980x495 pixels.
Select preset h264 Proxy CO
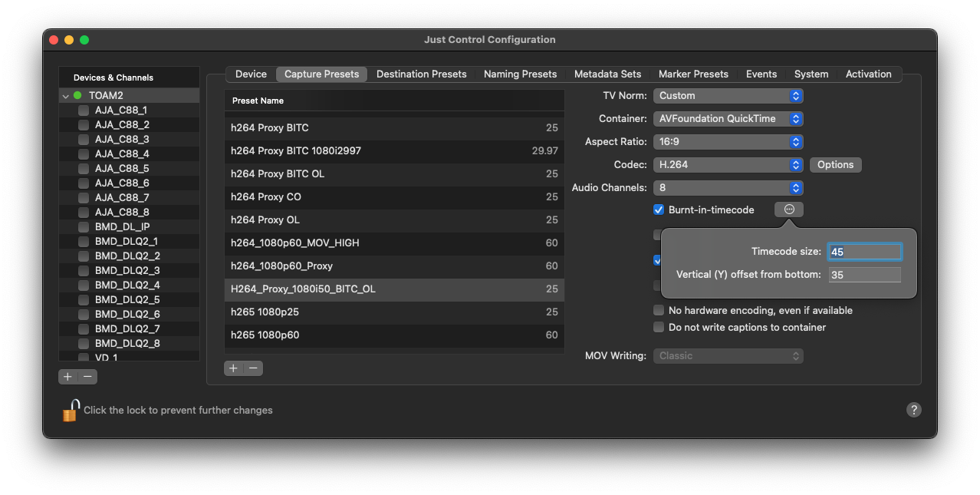(x=394, y=197)
